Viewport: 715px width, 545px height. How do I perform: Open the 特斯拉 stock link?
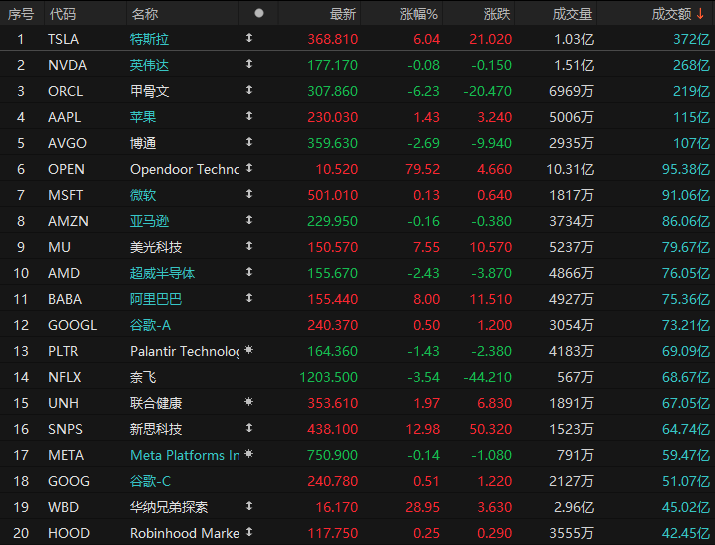150,39
